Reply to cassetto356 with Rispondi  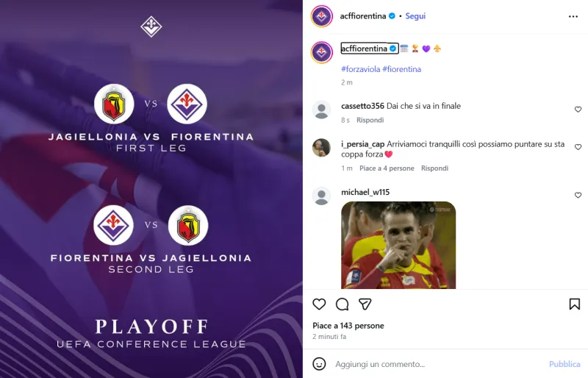pyautogui.click(x=370, y=120)
